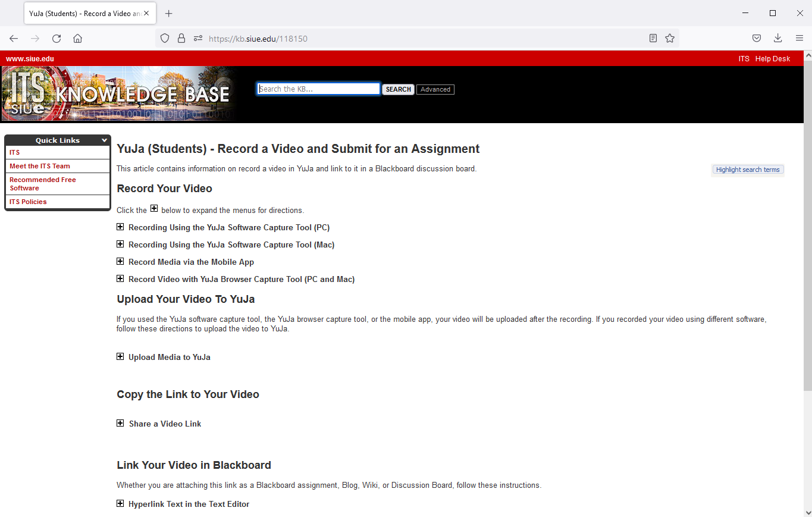The image size is (812, 517).
Task: Expand Hyperlink Text in the Text Editor
Action: pos(120,504)
